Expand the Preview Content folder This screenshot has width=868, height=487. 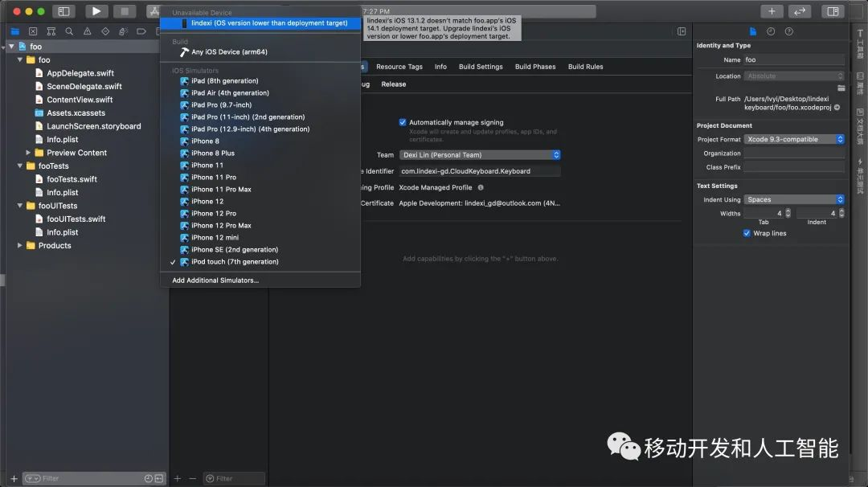(28, 153)
